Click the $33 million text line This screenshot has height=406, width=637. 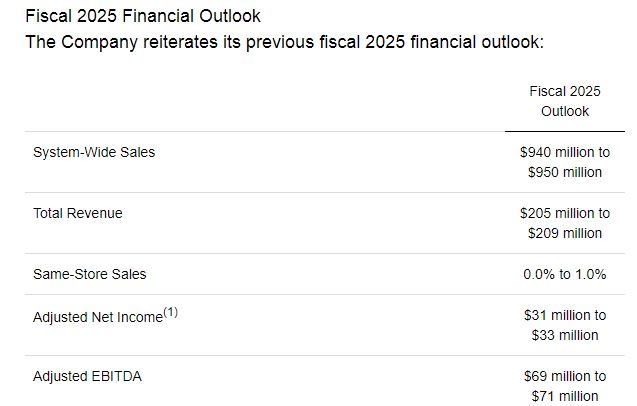point(565,335)
